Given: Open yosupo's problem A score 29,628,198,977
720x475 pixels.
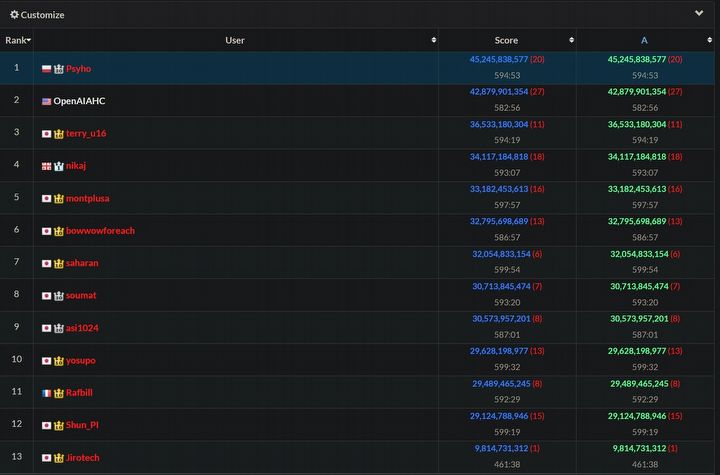Looking at the screenshot, I should pyautogui.click(x=634, y=352).
